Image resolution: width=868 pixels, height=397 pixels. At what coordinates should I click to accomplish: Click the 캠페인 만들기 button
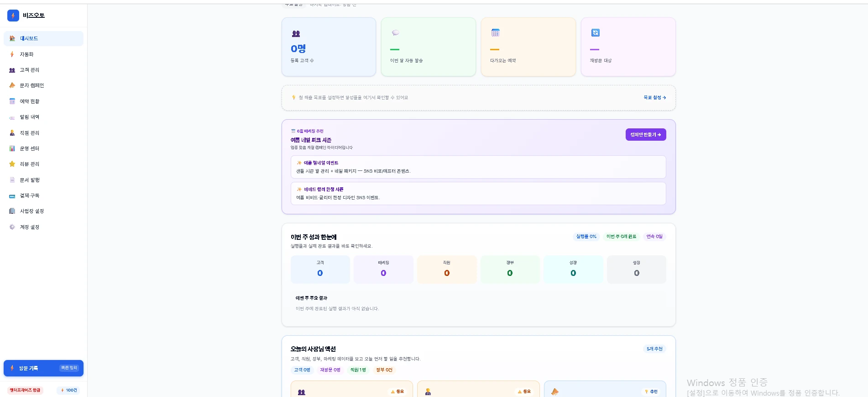click(x=646, y=134)
